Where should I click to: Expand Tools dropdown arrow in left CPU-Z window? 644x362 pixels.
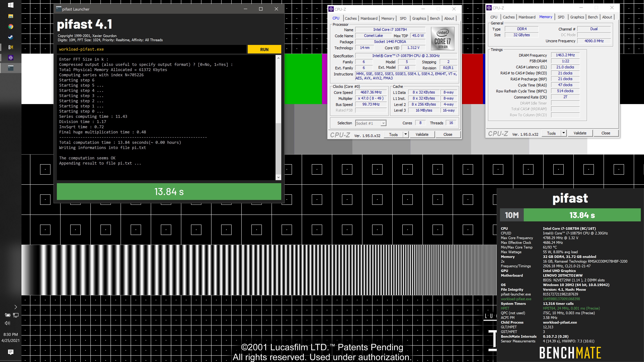coord(406,134)
